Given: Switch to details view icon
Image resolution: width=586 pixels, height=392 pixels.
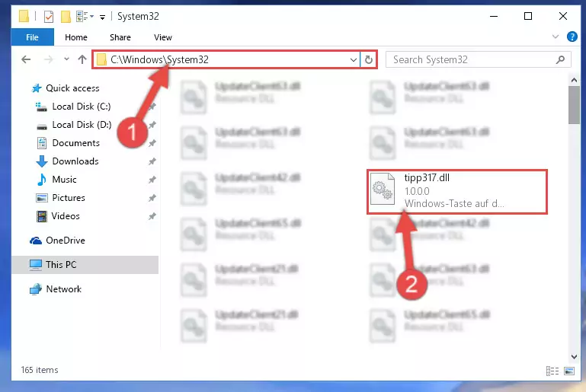Looking at the screenshot, I should click(x=552, y=371).
